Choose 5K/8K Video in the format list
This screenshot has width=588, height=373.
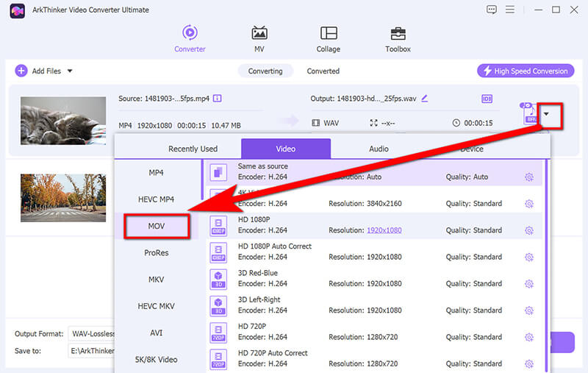coord(156,360)
